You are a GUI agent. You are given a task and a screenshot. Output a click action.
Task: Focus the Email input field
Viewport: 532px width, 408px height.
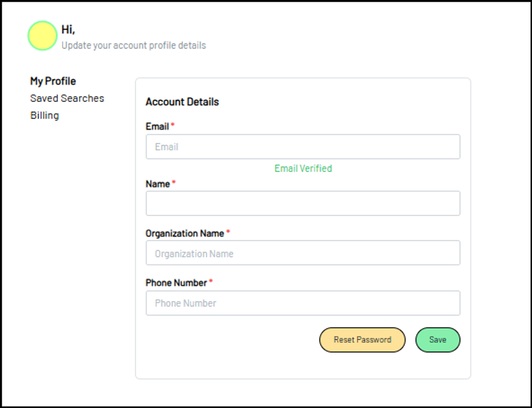[303, 147]
